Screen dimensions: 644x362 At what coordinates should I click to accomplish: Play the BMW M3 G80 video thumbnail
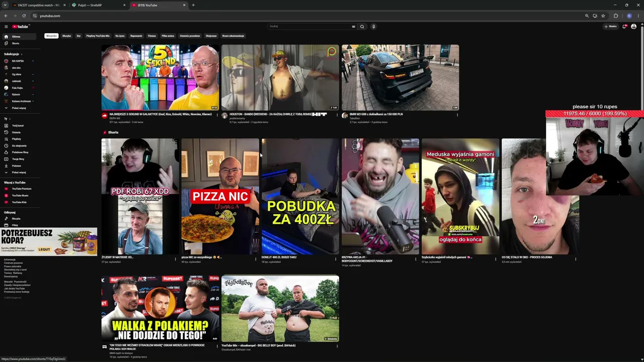pyautogui.click(x=400, y=77)
